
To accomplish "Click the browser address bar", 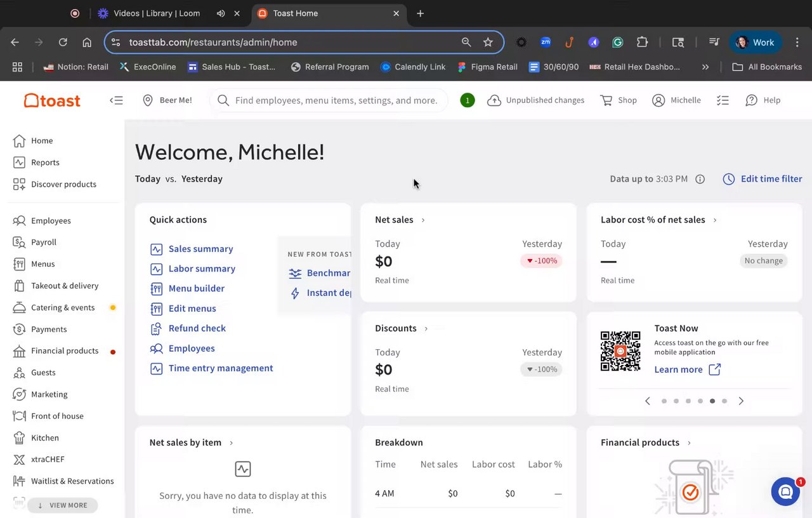I will click(304, 43).
